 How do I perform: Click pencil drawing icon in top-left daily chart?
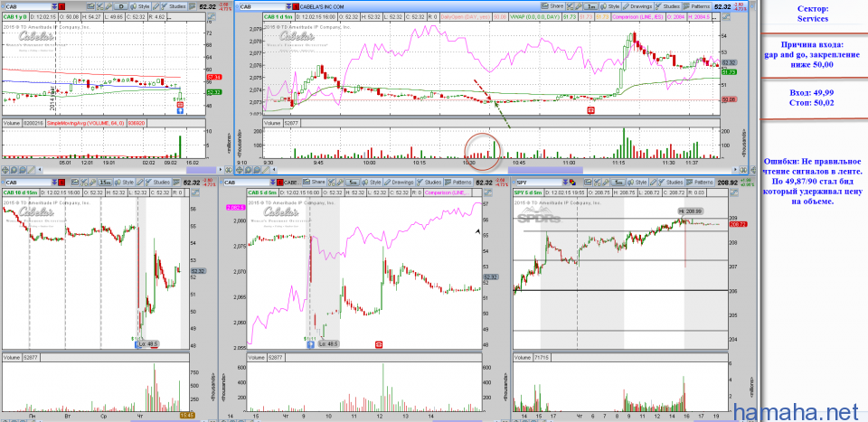(x=156, y=6)
